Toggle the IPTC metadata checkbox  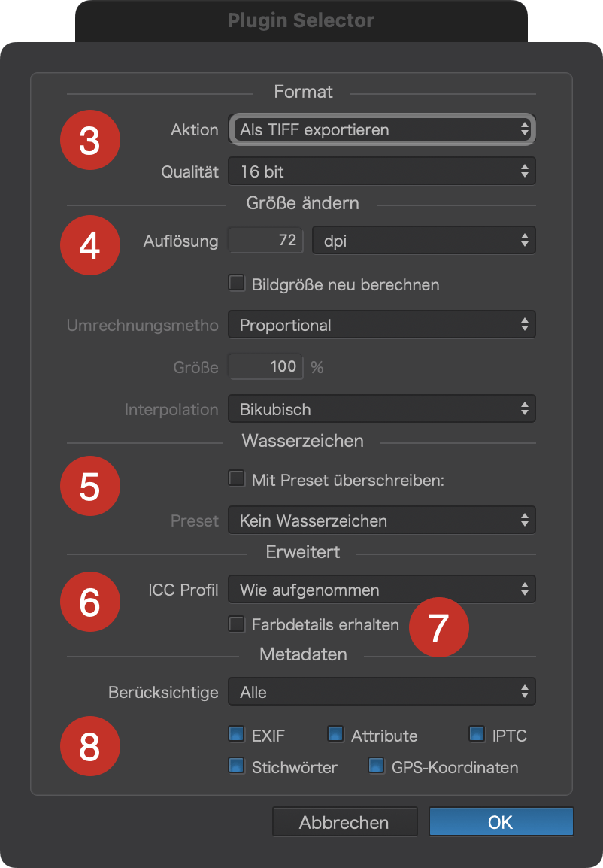tap(477, 735)
